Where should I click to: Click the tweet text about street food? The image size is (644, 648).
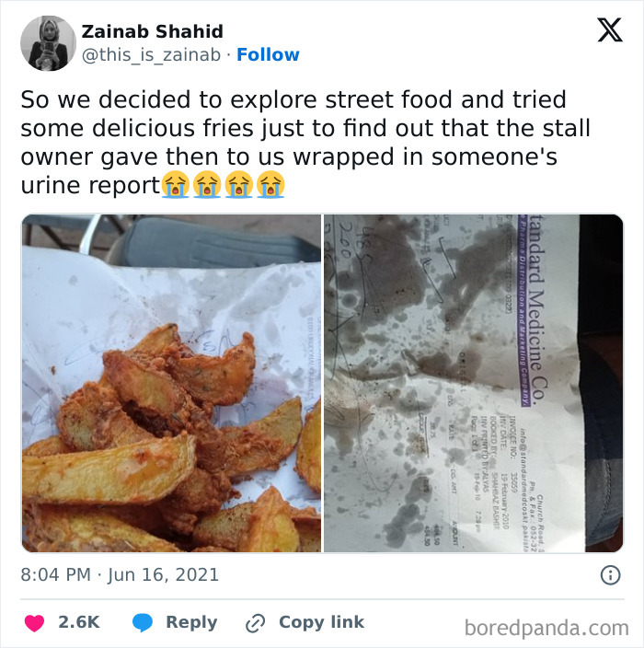pyautogui.click(x=305, y=142)
